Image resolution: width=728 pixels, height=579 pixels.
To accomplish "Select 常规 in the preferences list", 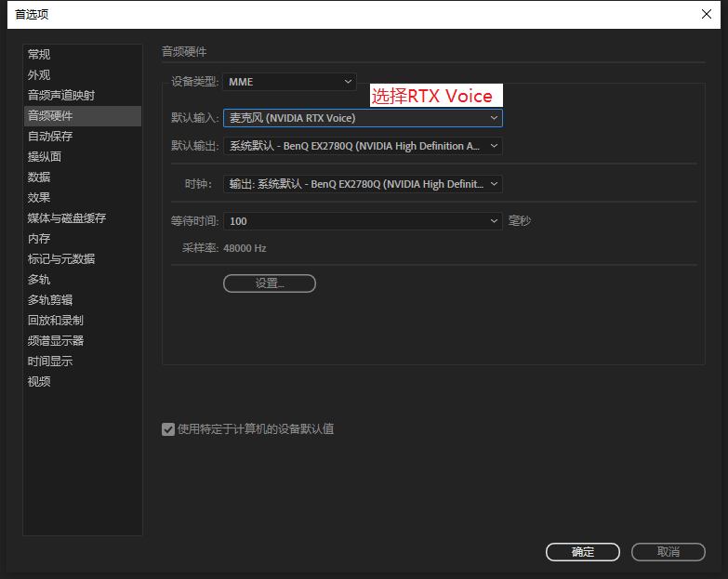I will tap(39, 55).
